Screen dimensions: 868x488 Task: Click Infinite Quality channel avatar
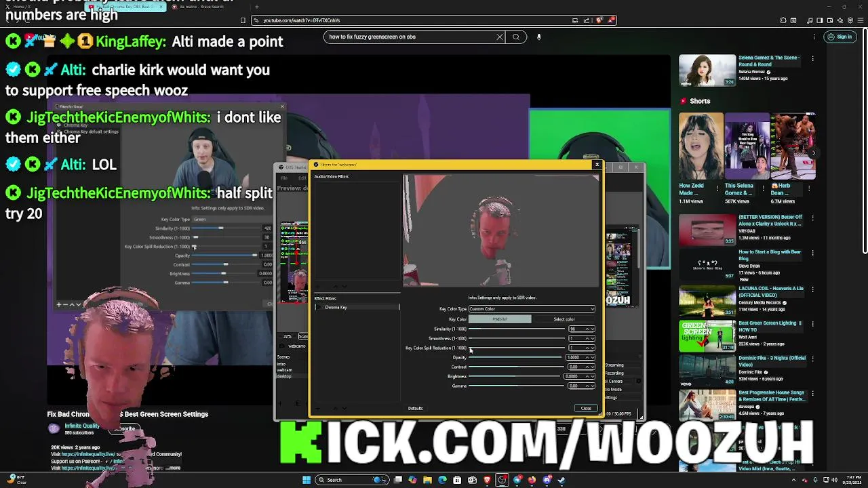point(54,428)
